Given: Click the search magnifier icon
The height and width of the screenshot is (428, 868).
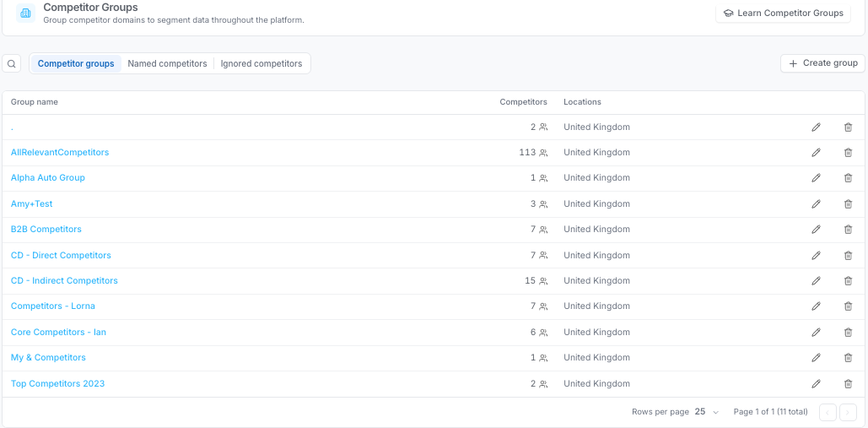Looking at the screenshot, I should point(11,63).
